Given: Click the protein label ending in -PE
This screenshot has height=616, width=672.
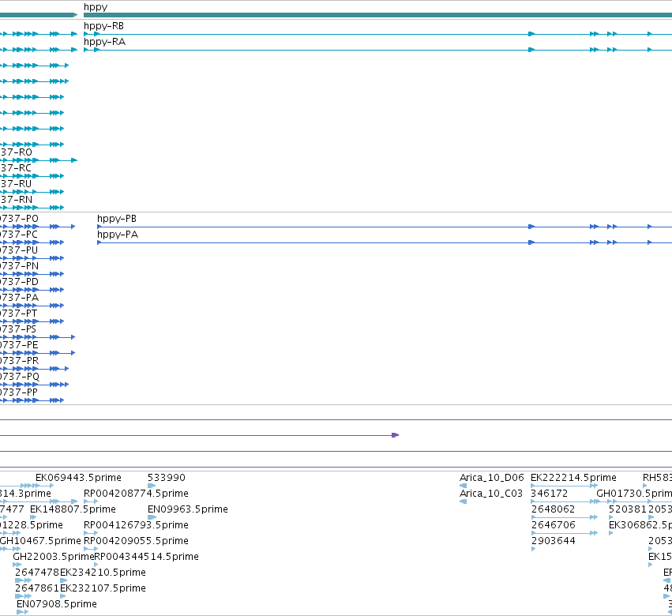Looking at the screenshot, I should click(19, 345).
